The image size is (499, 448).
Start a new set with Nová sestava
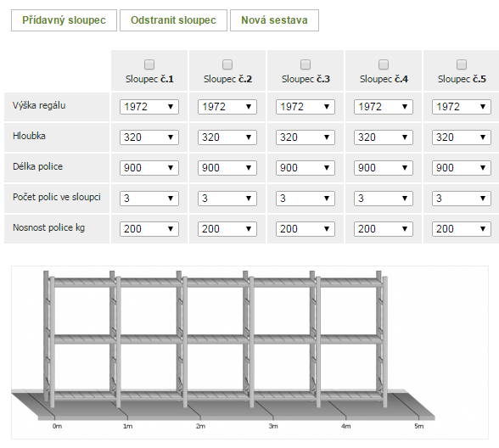[x=274, y=20]
